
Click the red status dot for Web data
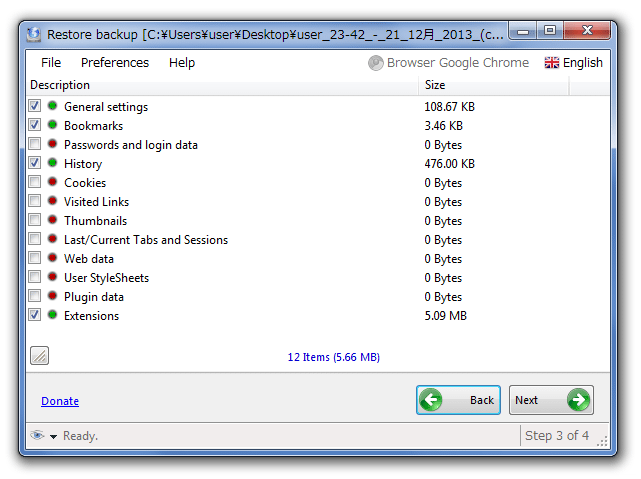click(x=52, y=258)
